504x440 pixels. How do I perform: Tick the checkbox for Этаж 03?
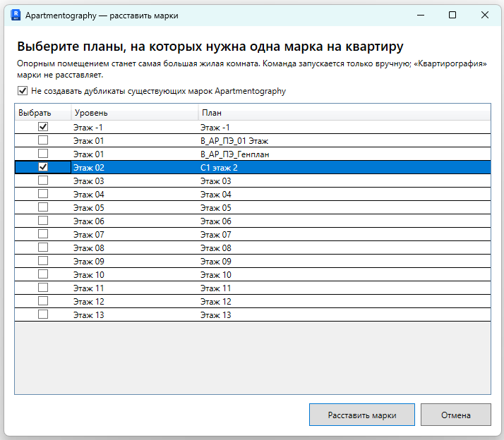pyautogui.click(x=43, y=181)
